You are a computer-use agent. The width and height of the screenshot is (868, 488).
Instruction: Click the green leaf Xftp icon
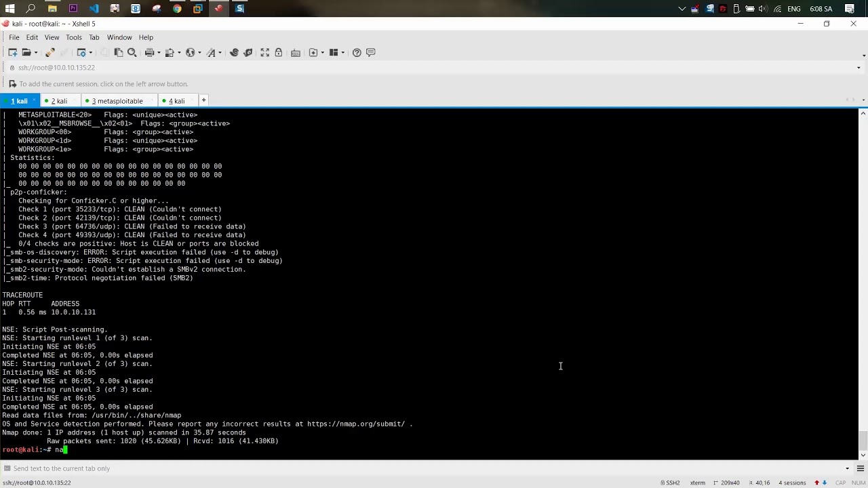pyautogui.click(x=248, y=52)
